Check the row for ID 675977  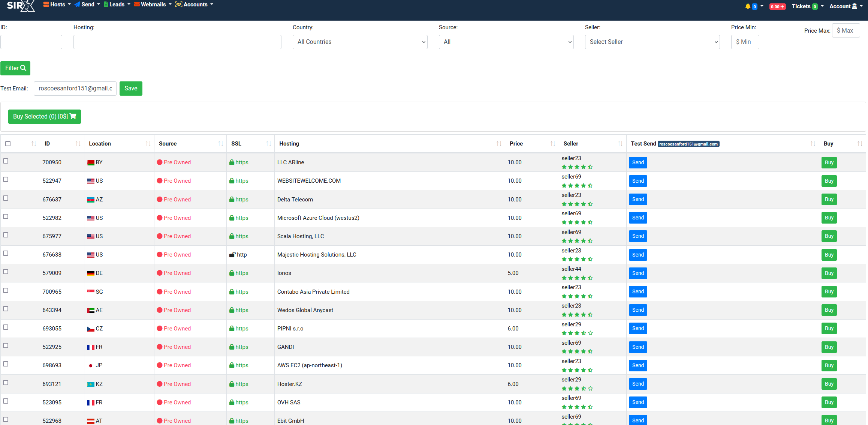[6, 235]
